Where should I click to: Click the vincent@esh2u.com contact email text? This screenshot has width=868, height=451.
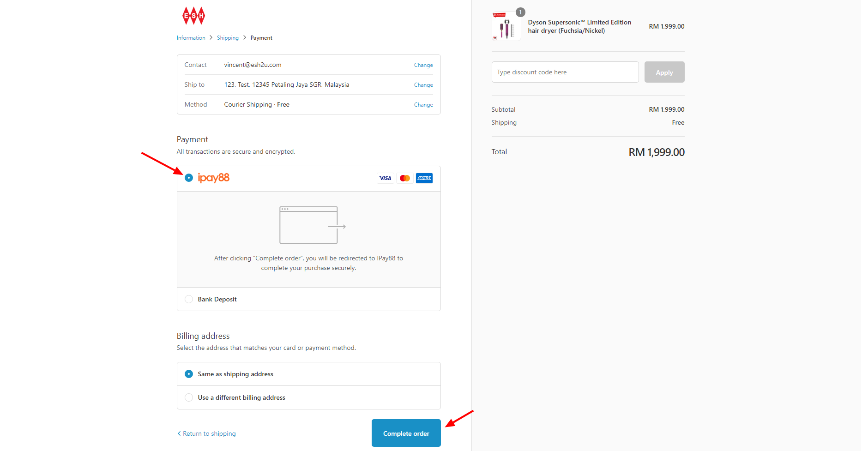pyautogui.click(x=253, y=65)
